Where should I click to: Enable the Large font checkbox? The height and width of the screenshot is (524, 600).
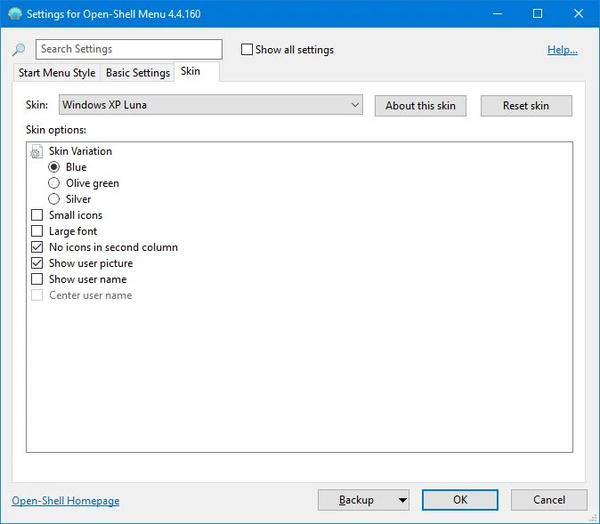[37, 231]
